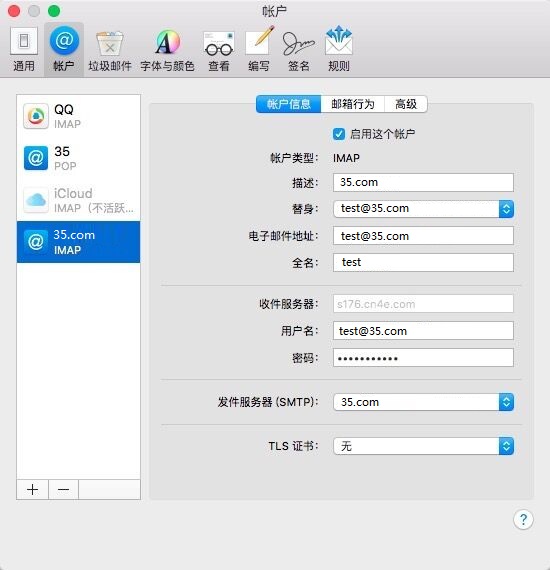Select the 35 POP account

coord(79,158)
